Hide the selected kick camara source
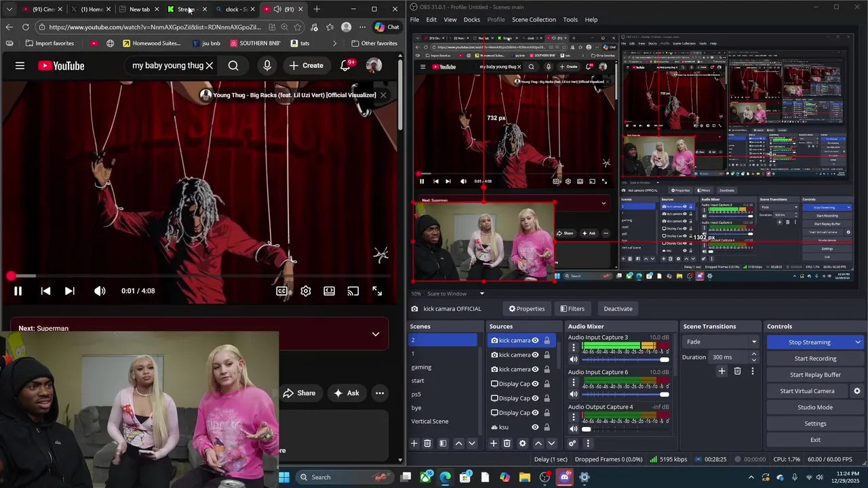This screenshot has width=868, height=488. tap(535, 340)
